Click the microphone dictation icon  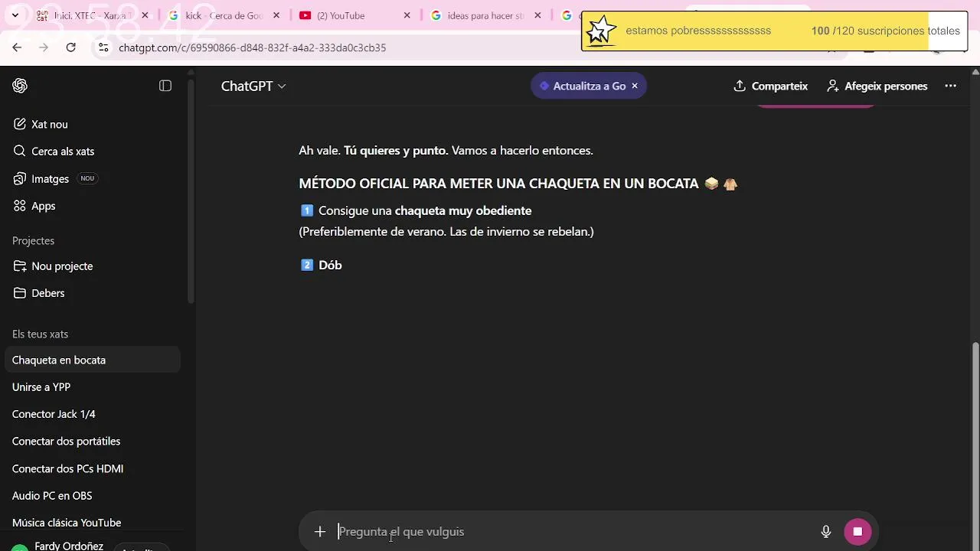(x=825, y=531)
